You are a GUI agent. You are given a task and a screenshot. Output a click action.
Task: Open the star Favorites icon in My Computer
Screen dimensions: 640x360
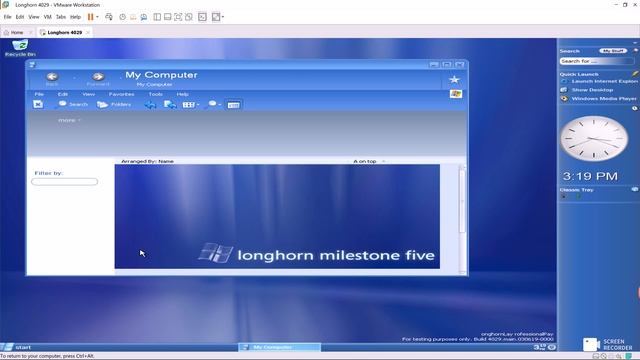454,80
